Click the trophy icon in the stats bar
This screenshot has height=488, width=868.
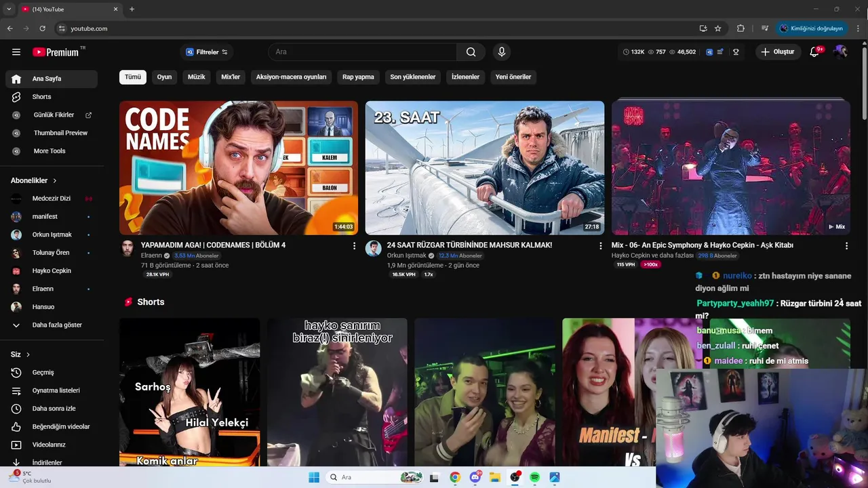pyautogui.click(x=736, y=52)
